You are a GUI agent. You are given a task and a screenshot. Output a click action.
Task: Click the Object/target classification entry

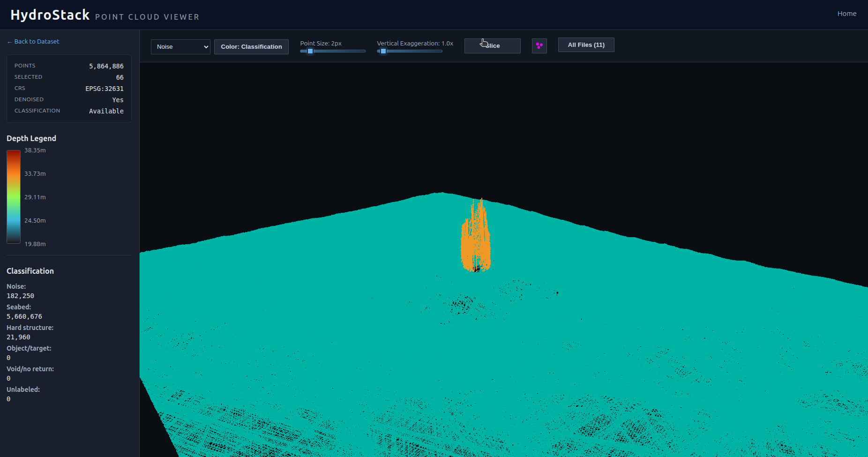[29, 348]
